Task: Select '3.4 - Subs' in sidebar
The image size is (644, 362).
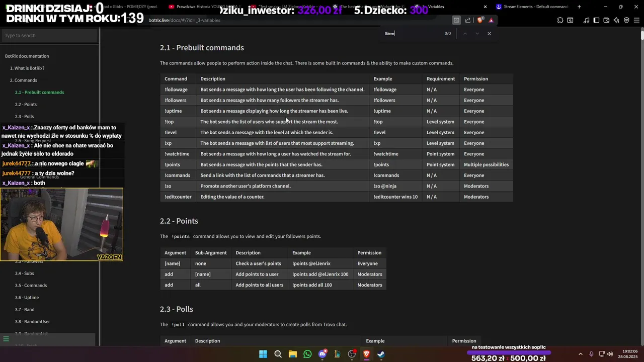Action: click(x=24, y=273)
